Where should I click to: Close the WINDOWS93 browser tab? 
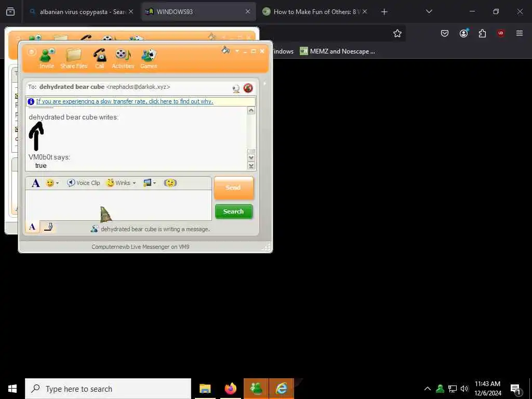pyautogui.click(x=248, y=11)
